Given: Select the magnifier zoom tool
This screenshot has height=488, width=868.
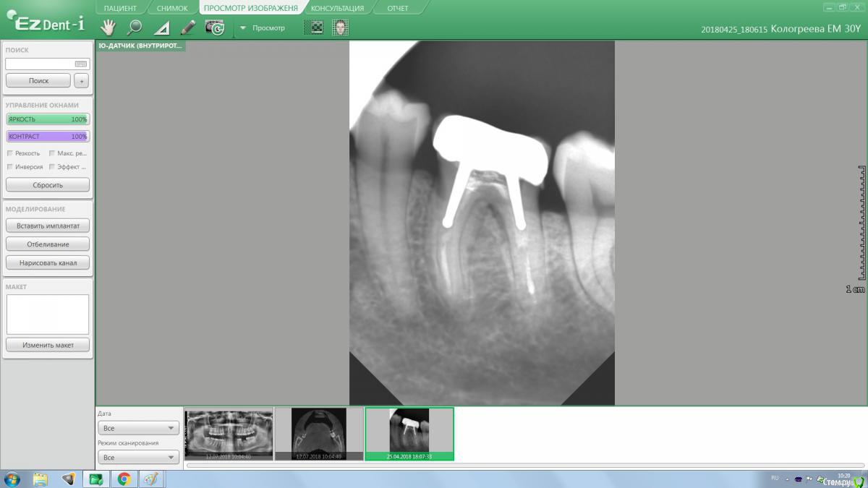Looking at the screenshot, I should coord(134,27).
